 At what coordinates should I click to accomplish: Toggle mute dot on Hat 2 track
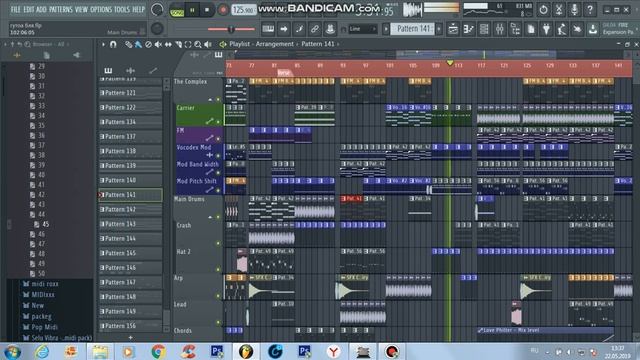coord(218,269)
